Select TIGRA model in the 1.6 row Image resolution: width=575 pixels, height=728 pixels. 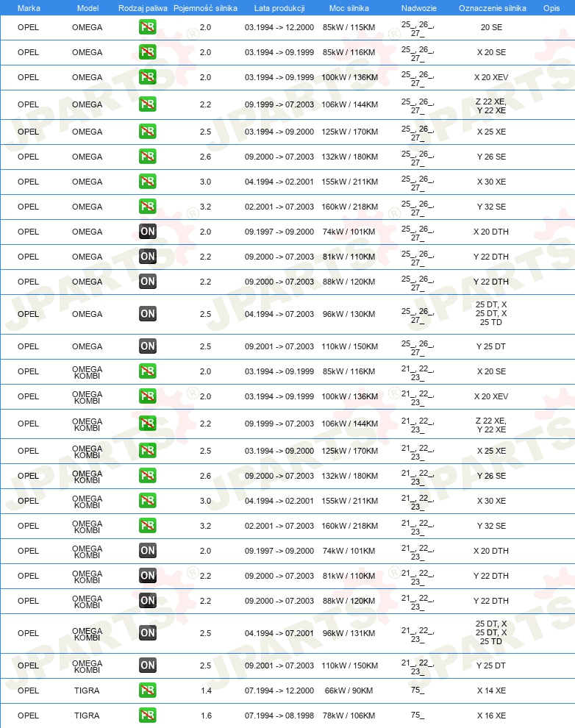[x=87, y=716]
